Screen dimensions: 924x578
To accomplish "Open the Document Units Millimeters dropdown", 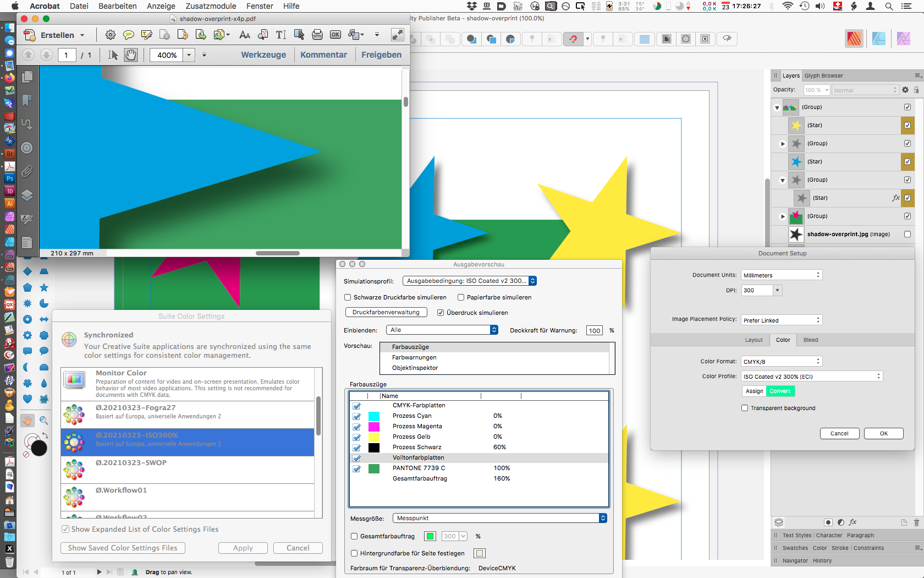I will pos(782,275).
